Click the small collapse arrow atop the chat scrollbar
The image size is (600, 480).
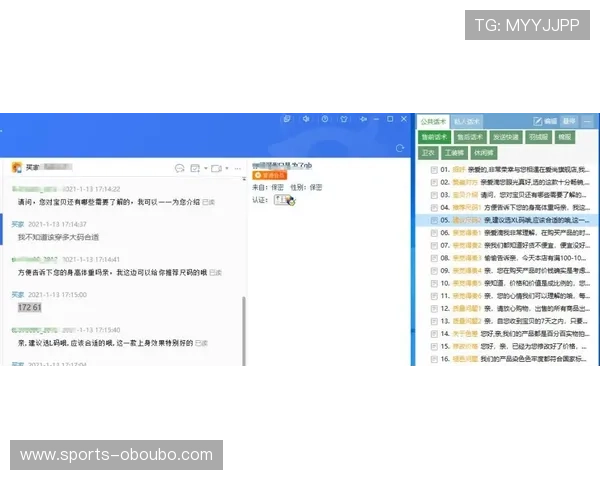[244, 179]
